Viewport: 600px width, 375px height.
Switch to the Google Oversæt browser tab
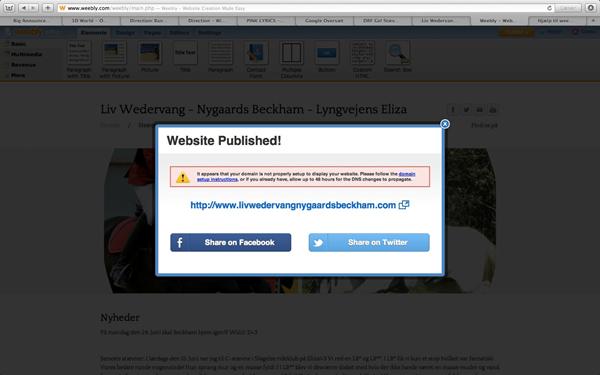point(324,20)
